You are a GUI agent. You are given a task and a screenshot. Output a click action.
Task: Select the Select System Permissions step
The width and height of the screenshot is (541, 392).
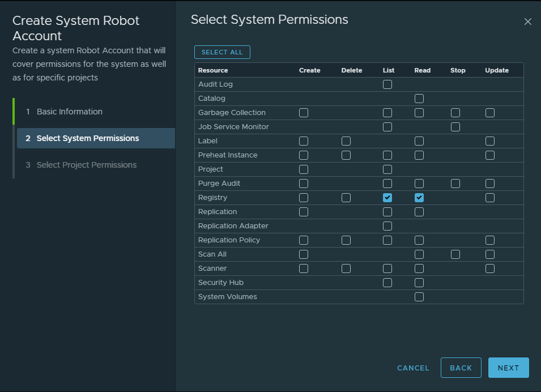(x=88, y=138)
